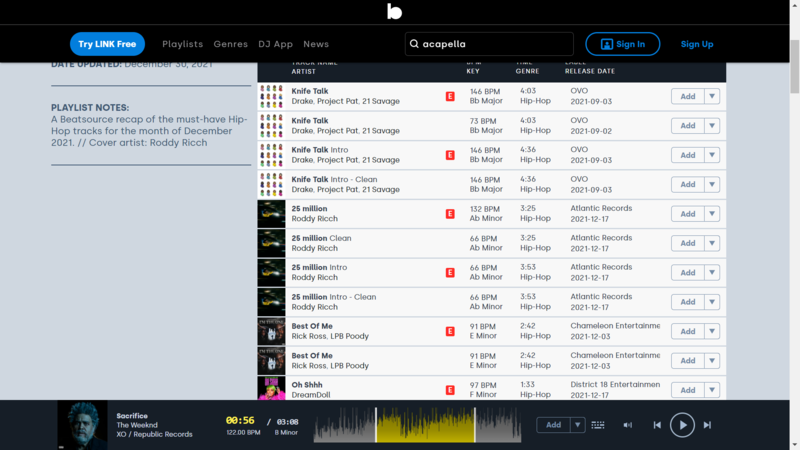
Task: Click the Try LINK Free button
Action: click(107, 44)
